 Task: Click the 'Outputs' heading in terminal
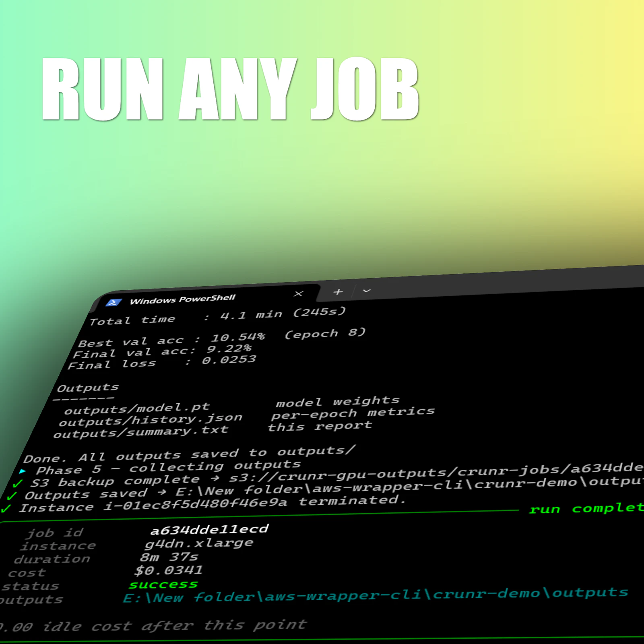coord(88,388)
